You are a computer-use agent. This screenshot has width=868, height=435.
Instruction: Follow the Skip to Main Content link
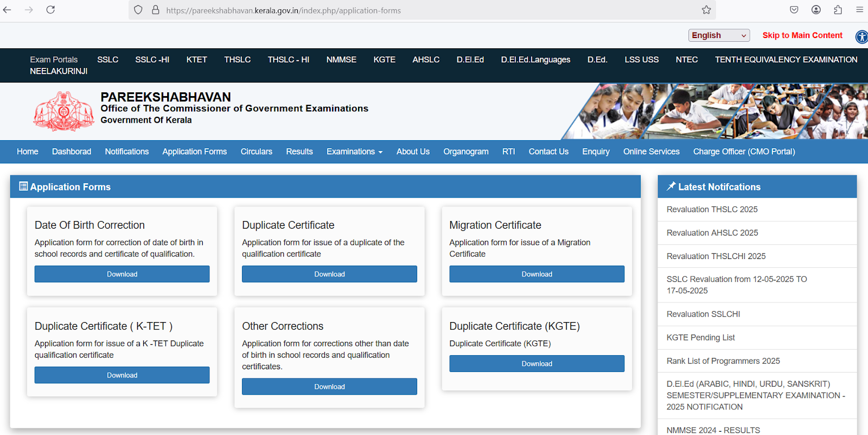click(802, 35)
